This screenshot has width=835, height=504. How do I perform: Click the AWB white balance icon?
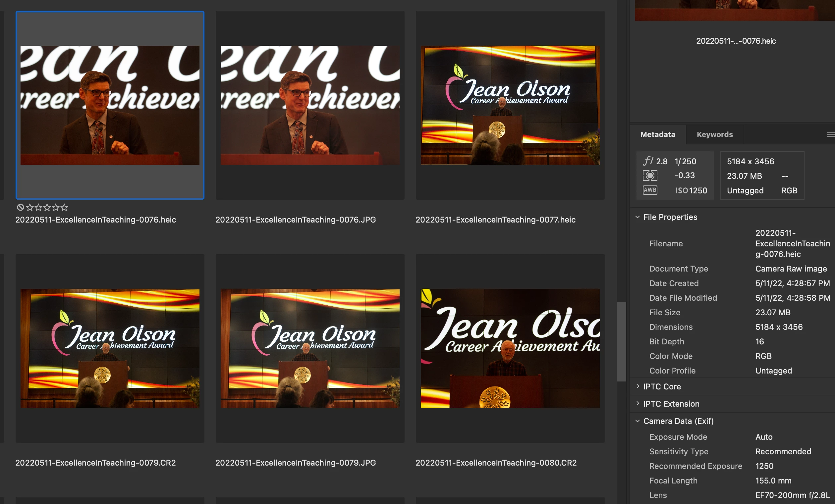click(x=650, y=190)
